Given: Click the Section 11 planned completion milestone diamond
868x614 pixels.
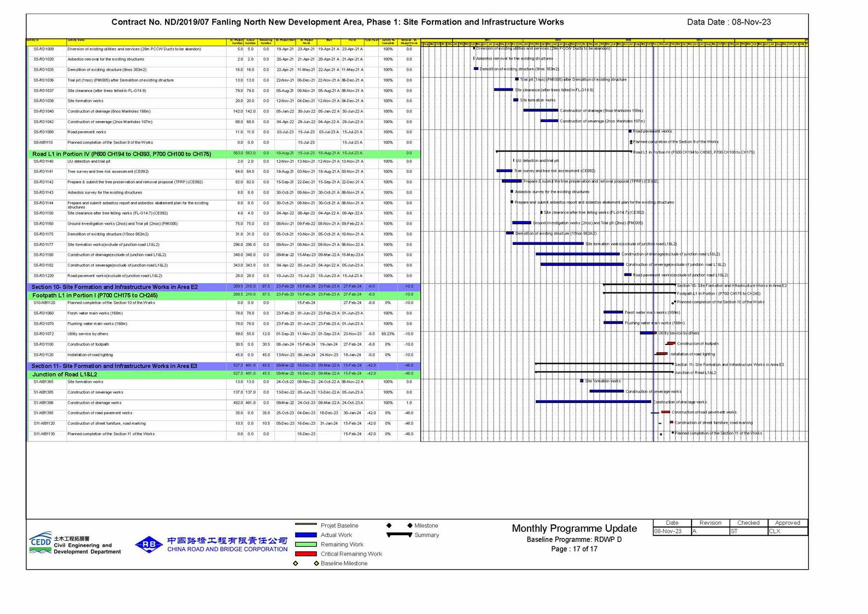Looking at the screenshot, I should coord(673,433).
